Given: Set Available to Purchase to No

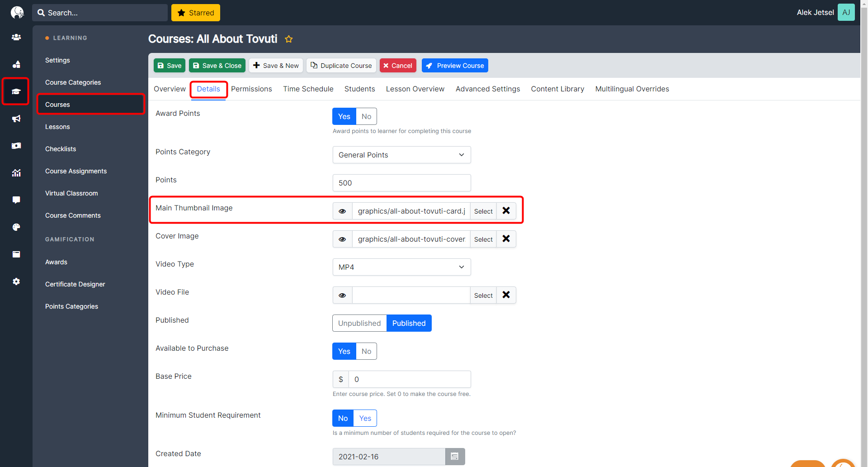Looking at the screenshot, I should [366, 351].
